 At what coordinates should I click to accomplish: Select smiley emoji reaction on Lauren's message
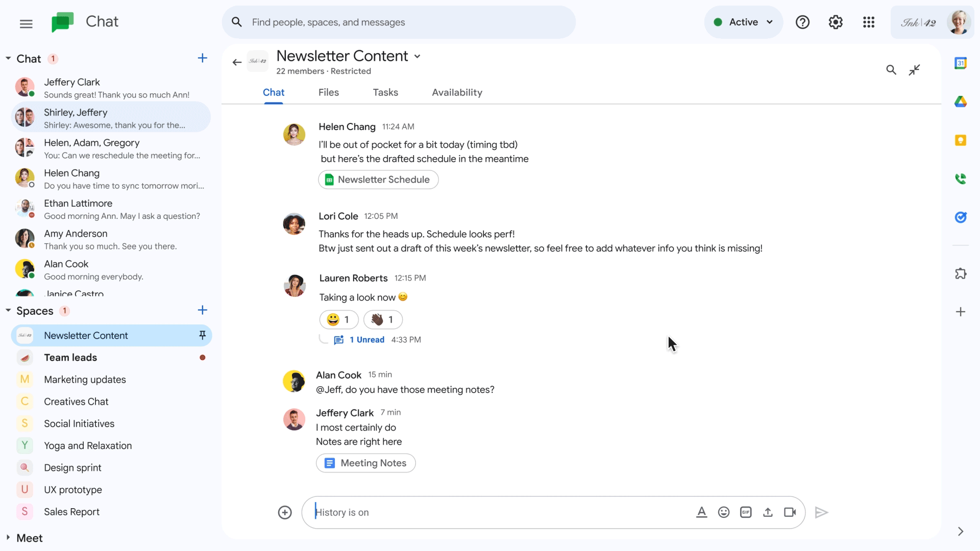click(337, 319)
